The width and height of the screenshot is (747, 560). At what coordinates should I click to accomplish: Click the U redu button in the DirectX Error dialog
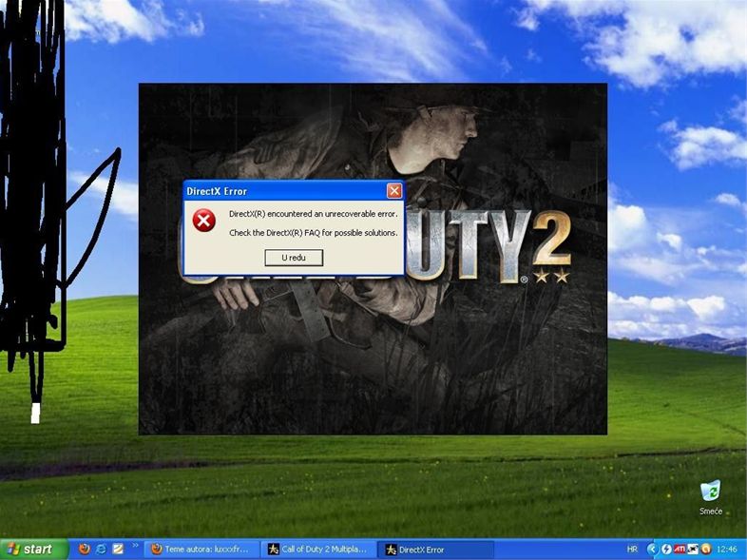(294, 258)
